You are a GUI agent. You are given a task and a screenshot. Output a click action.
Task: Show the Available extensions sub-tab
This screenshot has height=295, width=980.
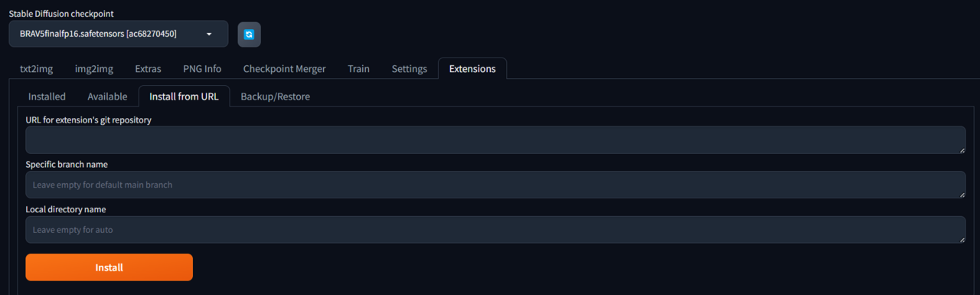pos(107,97)
